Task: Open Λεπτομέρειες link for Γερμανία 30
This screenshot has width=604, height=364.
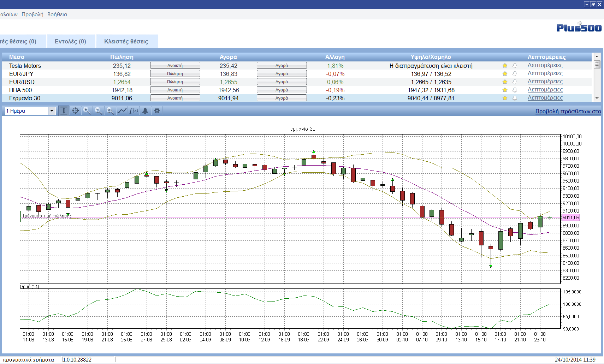Action: tap(545, 98)
